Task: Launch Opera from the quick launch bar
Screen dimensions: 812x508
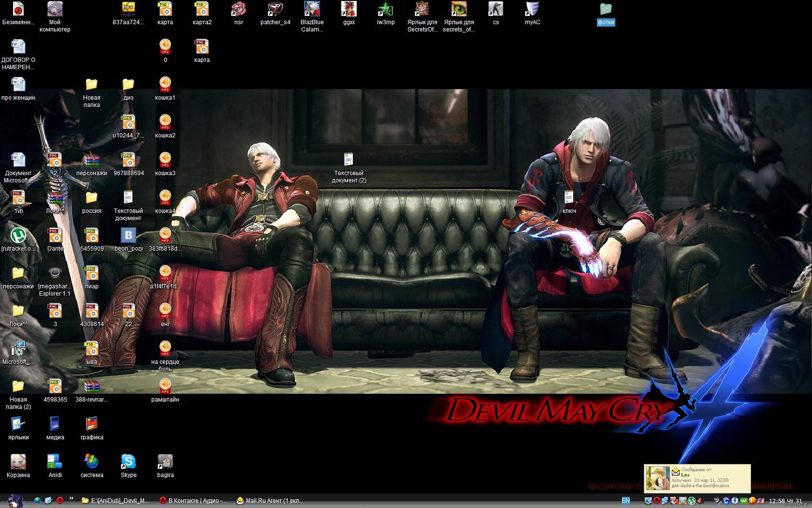Action: pyautogui.click(x=60, y=501)
